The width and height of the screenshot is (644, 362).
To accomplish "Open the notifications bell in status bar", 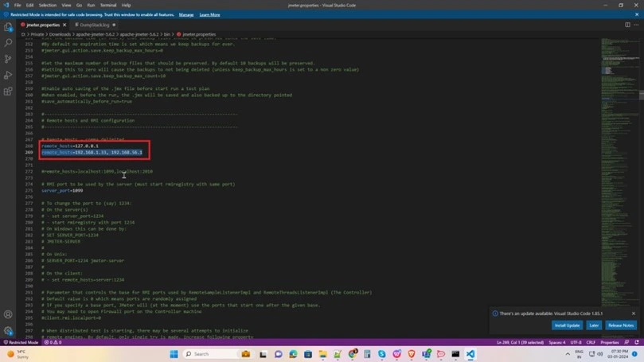I will click(x=637, y=342).
